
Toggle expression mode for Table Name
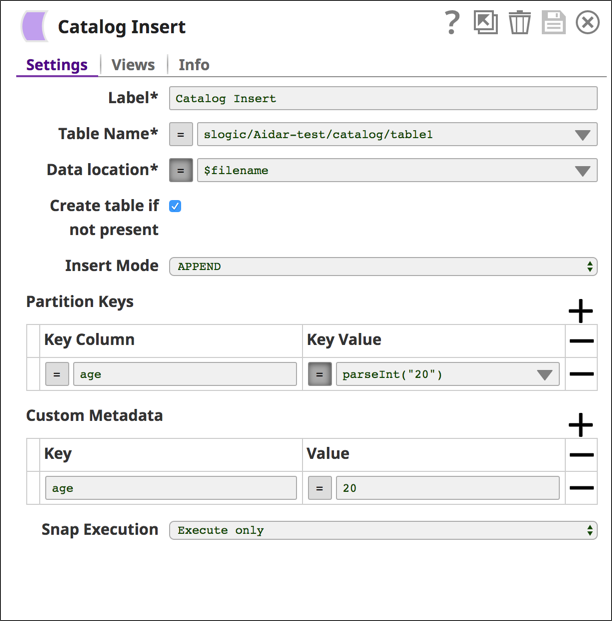click(180, 134)
